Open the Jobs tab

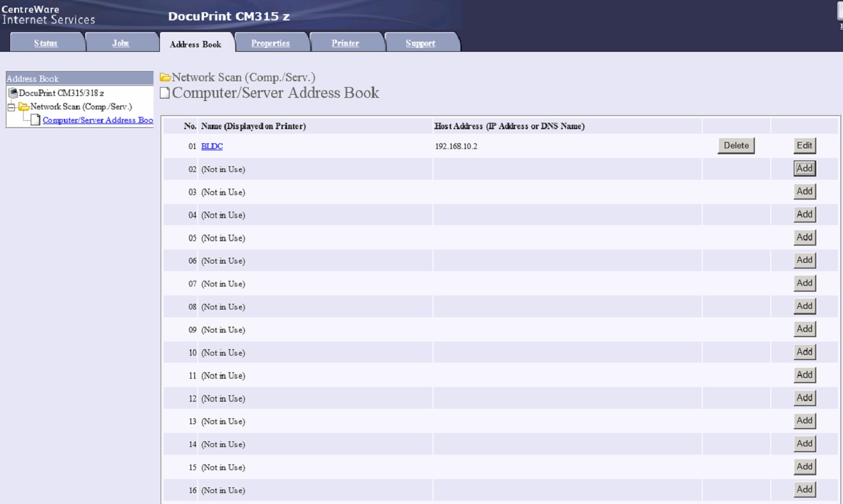pos(120,43)
